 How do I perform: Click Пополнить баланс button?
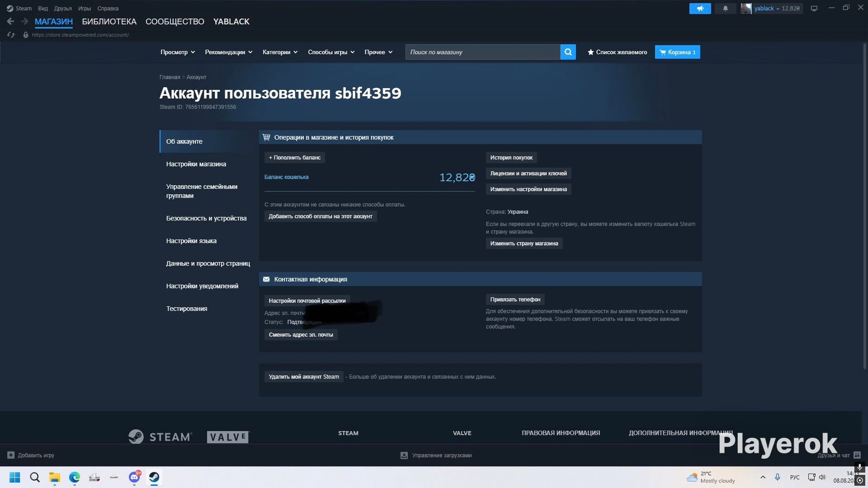click(x=295, y=158)
